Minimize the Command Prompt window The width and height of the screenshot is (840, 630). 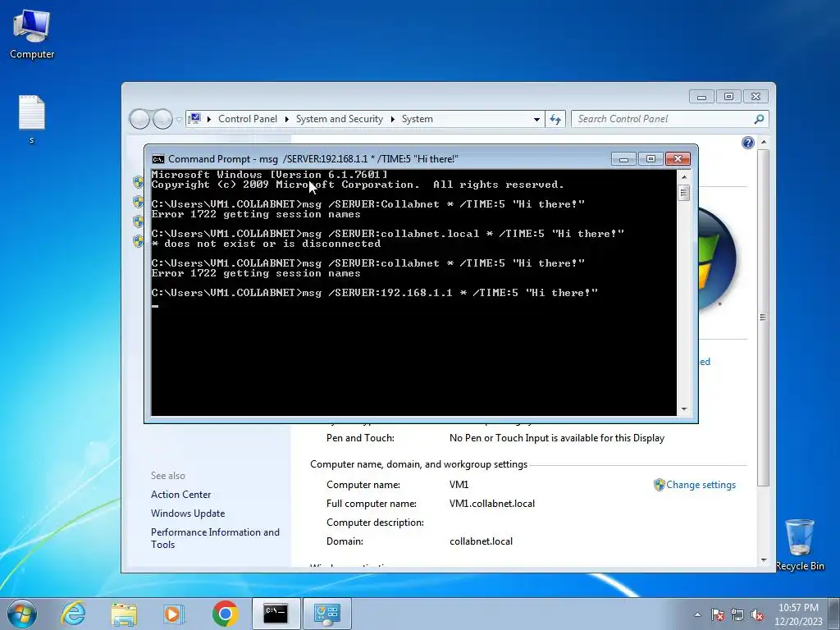(623, 159)
